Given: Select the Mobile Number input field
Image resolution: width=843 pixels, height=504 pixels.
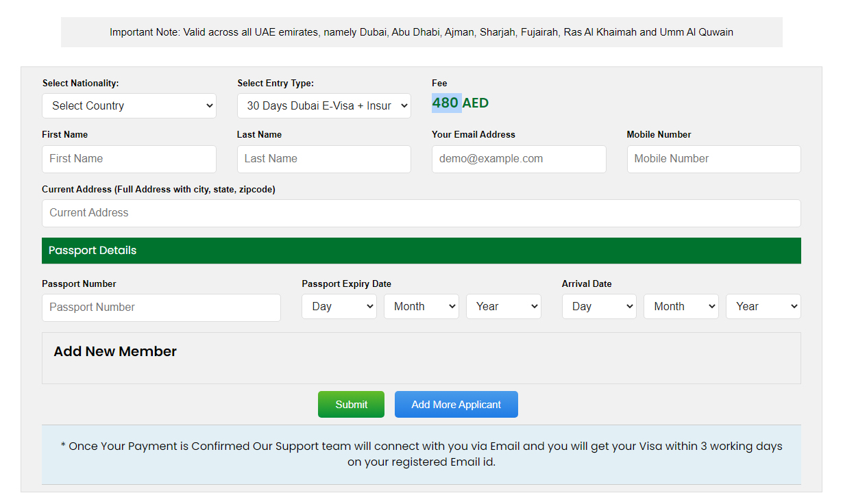Looking at the screenshot, I should (713, 159).
